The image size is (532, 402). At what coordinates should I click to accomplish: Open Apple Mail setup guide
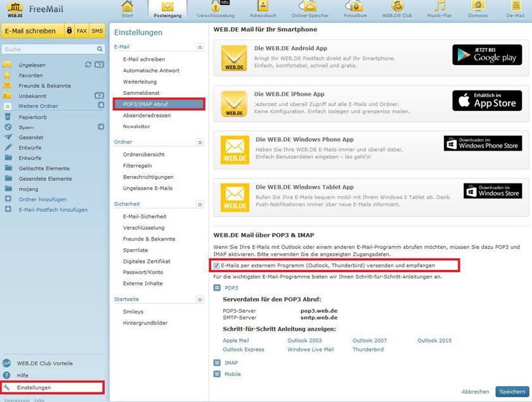[x=236, y=340]
